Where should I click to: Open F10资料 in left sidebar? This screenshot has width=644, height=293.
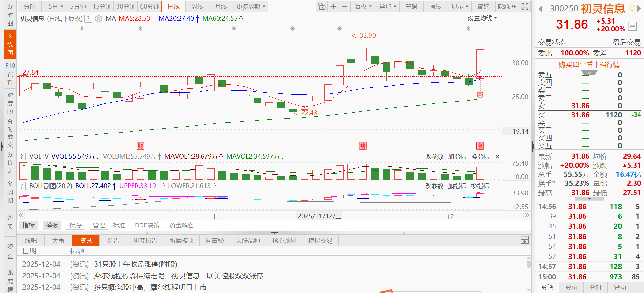[x=10, y=74]
